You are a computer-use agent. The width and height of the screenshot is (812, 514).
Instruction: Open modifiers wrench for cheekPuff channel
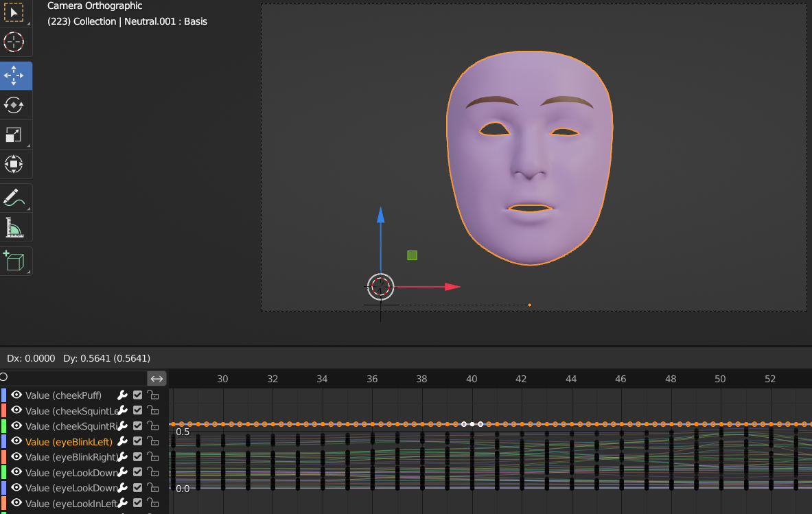[123, 395]
